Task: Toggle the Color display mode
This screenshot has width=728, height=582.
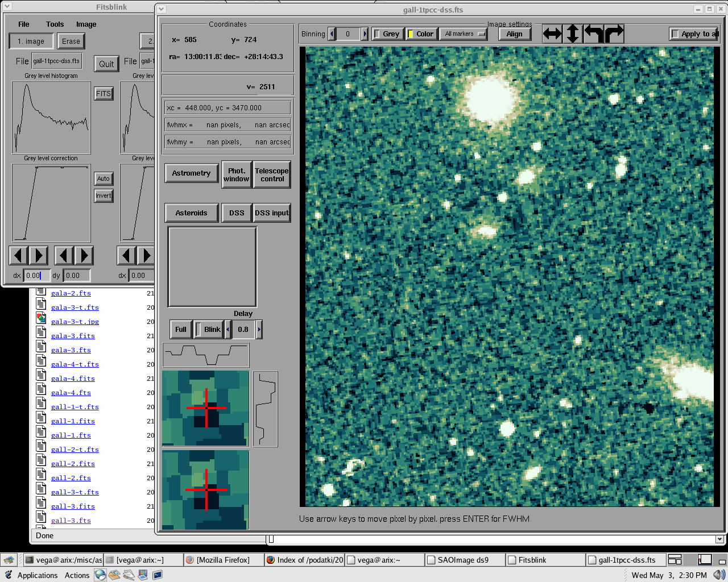Action: tap(421, 34)
